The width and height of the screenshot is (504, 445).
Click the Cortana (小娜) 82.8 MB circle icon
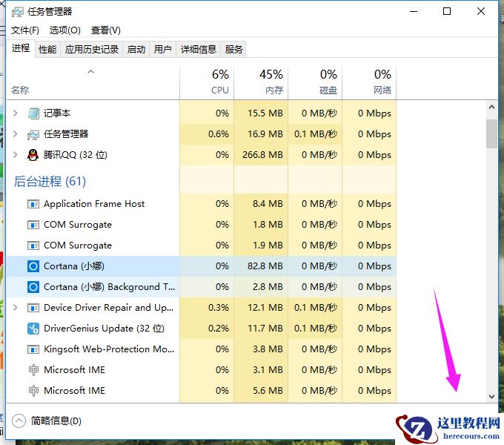tap(33, 266)
